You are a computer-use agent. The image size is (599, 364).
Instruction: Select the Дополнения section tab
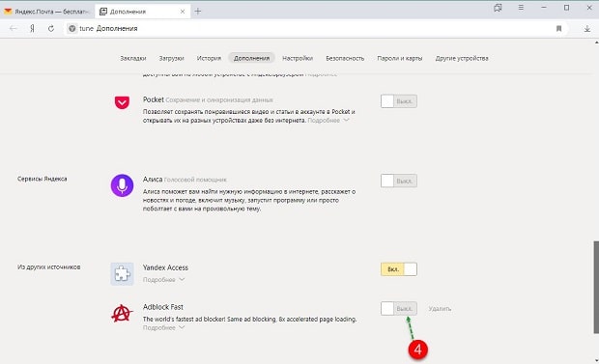252,58
